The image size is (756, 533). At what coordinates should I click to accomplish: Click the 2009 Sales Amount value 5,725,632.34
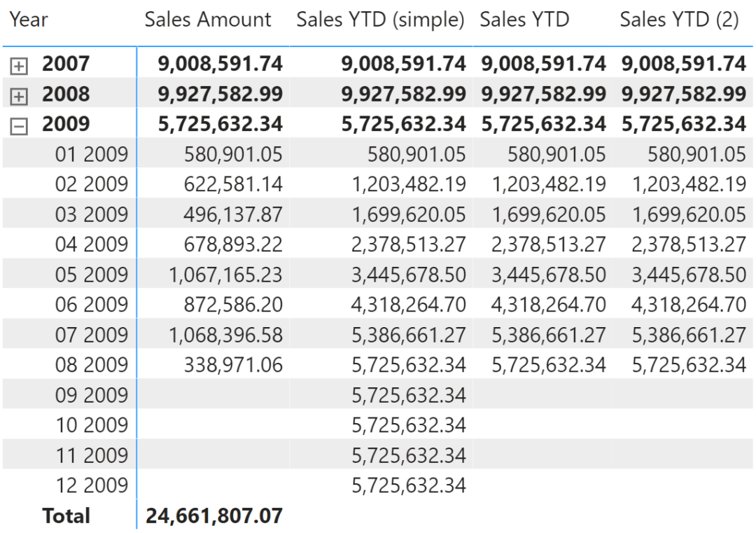click(x=220, y=125)
